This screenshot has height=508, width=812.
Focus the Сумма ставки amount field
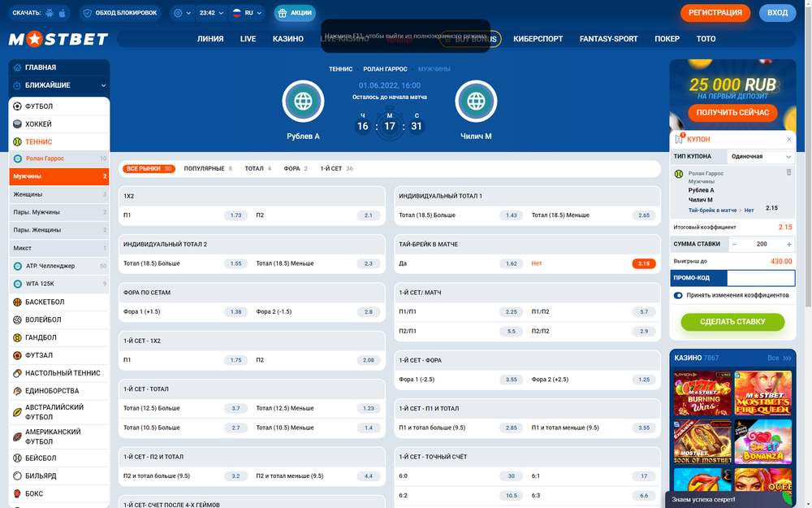coord(762,244)
